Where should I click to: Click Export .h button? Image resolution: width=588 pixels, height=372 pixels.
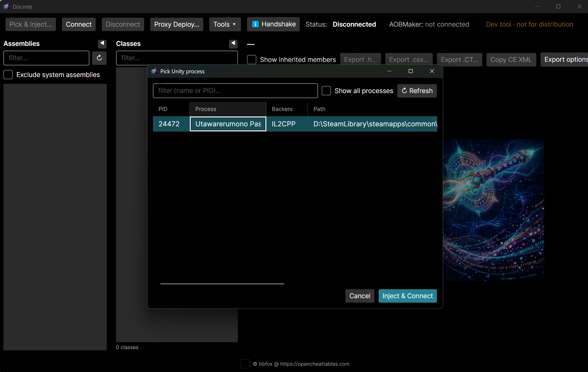(360, 60)
